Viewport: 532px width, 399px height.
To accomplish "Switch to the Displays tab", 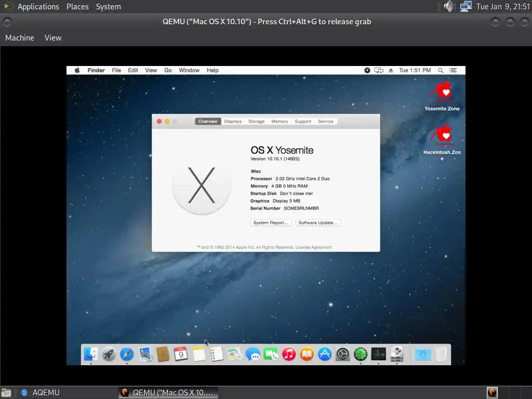I will tap(233, 122).
